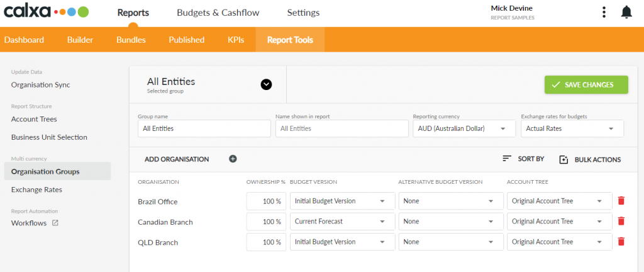
Task: Switch to the Bundles tab
Action: tap(131, 40)
